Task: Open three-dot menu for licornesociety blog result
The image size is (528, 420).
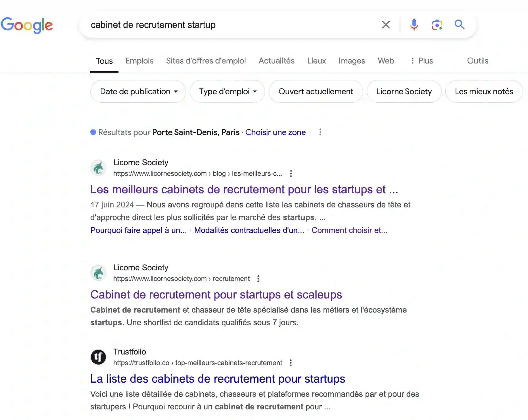Action: tap(291, 174)
